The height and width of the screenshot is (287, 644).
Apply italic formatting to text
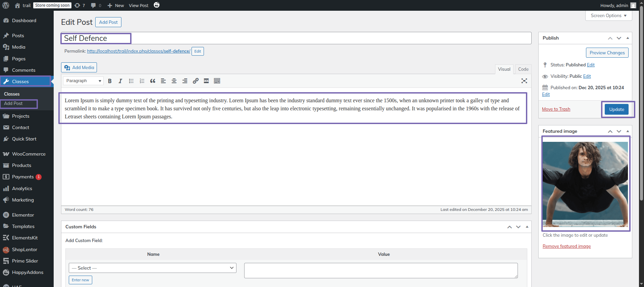120,81
